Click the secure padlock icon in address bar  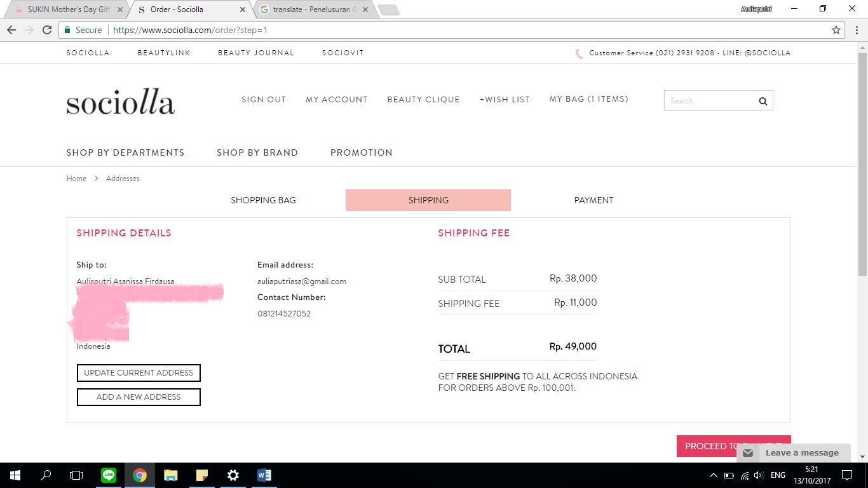[x=67, y=30]
